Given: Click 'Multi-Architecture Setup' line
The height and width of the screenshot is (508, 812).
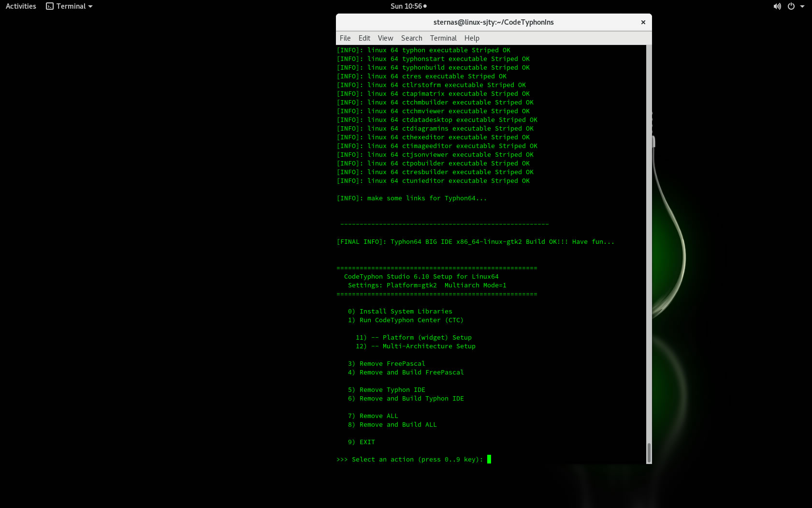Looking at the screenshot, I should pyautogui.click(x=416, y=346).
